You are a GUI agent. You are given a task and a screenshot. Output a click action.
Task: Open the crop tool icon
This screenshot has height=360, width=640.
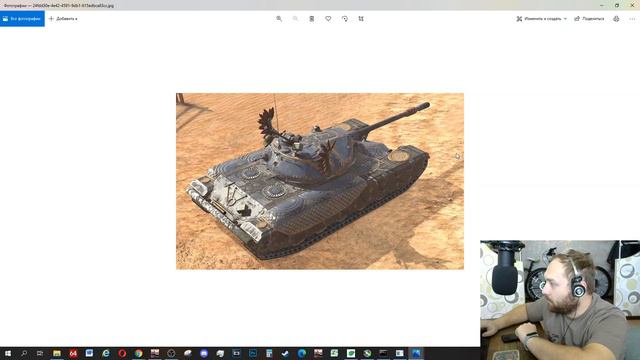coord(361,19)
